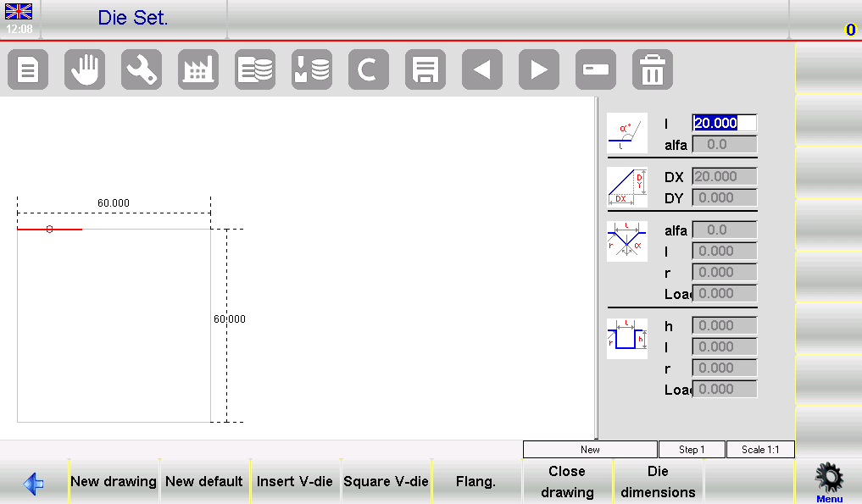Click the C clear icon
The width and height of the screenshot is (862, 504).
369,69
